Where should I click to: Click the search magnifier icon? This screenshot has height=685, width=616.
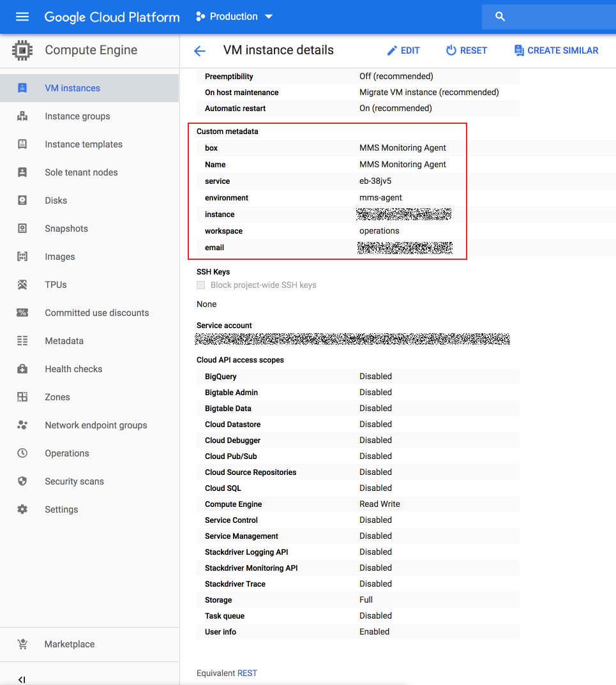click(x=500, y=17)
